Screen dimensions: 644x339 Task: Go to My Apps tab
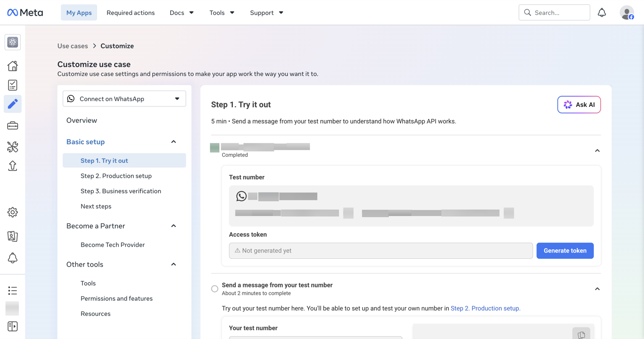point(79,12)
